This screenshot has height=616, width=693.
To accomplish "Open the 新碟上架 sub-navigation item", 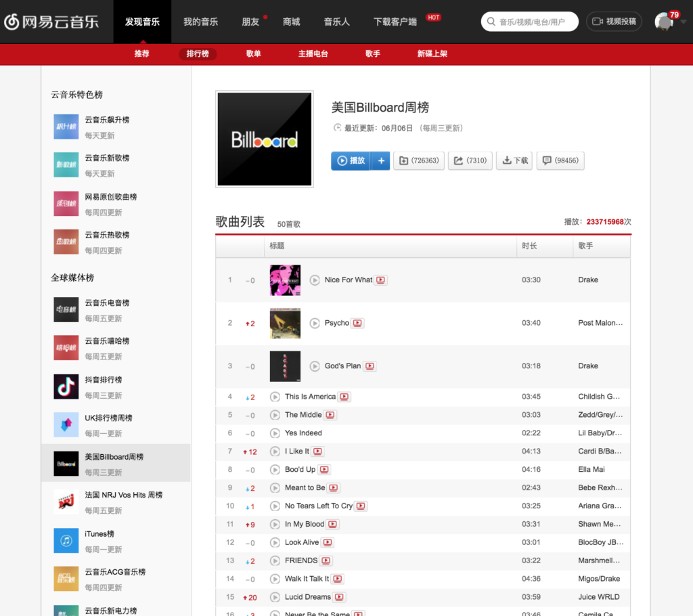I will (432, 54).
